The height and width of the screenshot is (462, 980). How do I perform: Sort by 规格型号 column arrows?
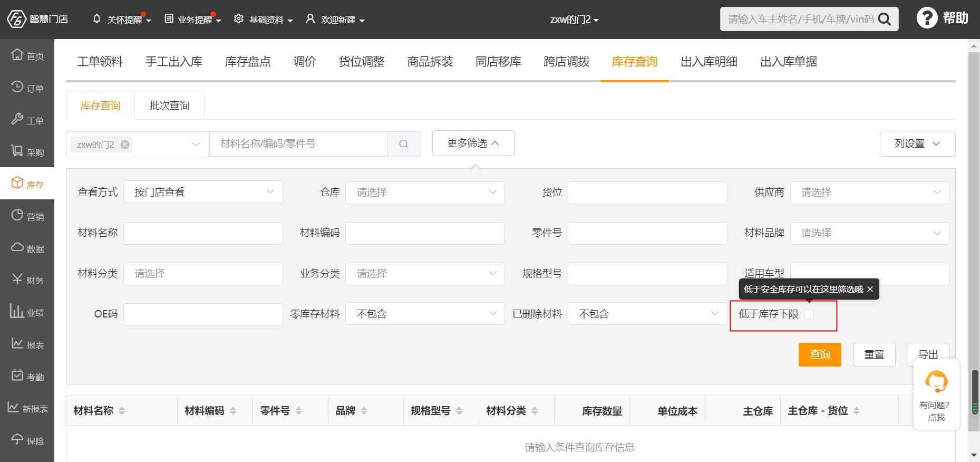coord(459,411)
